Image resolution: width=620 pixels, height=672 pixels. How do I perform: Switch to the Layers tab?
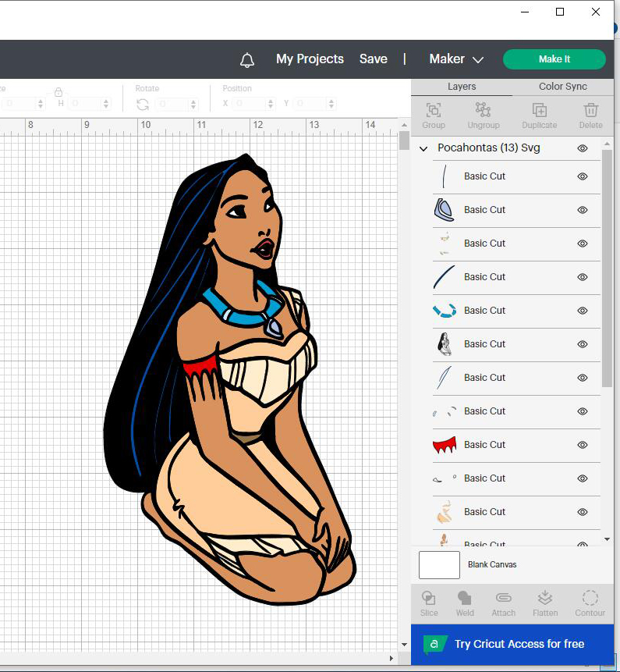pyautogui.click(x=462, y=87)
